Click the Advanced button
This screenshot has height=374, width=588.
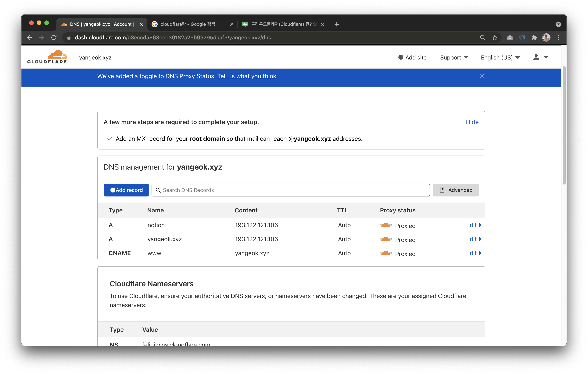point(456,190)
